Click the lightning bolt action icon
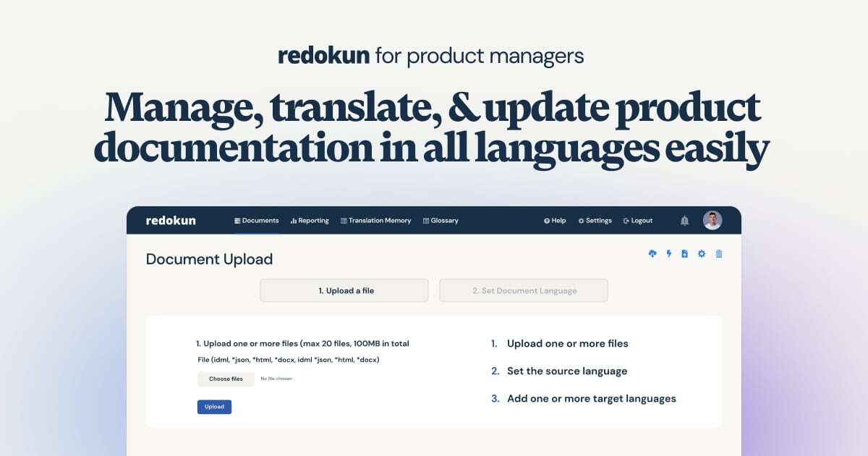 (668, 254)
